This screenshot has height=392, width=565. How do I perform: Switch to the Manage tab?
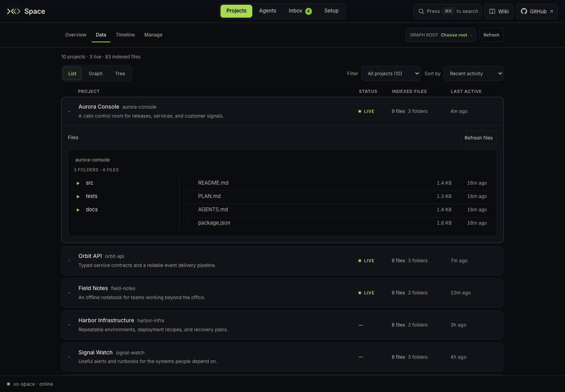click(153, 35)
